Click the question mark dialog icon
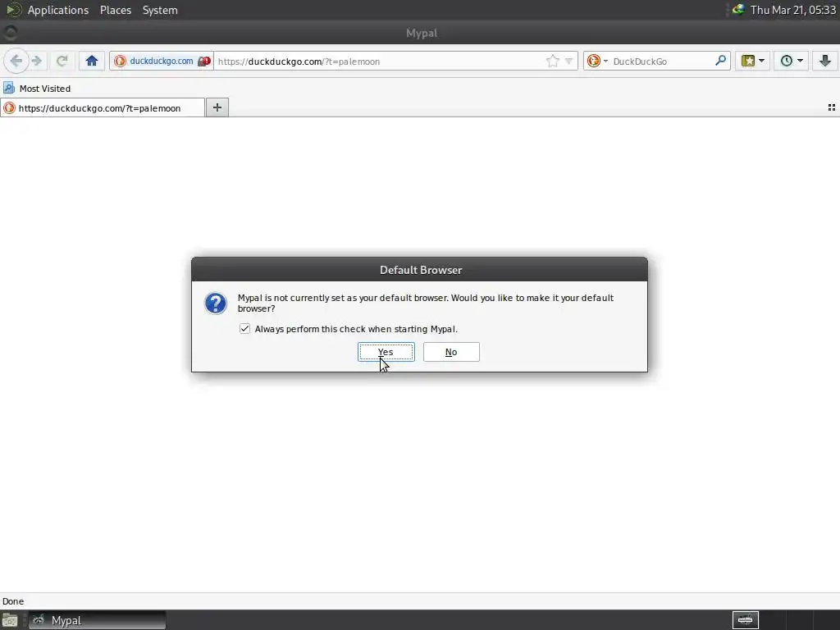Image resolution: width=840 pixels, height=630 pixels. pyautogui.click(x=216, y=304)
